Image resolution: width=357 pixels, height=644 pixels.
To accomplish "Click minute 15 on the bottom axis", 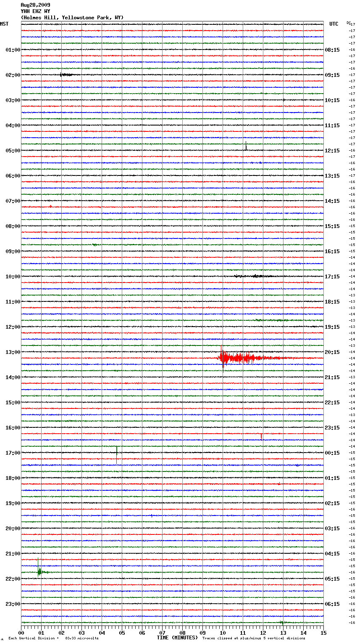I will (x=323, y=633).
